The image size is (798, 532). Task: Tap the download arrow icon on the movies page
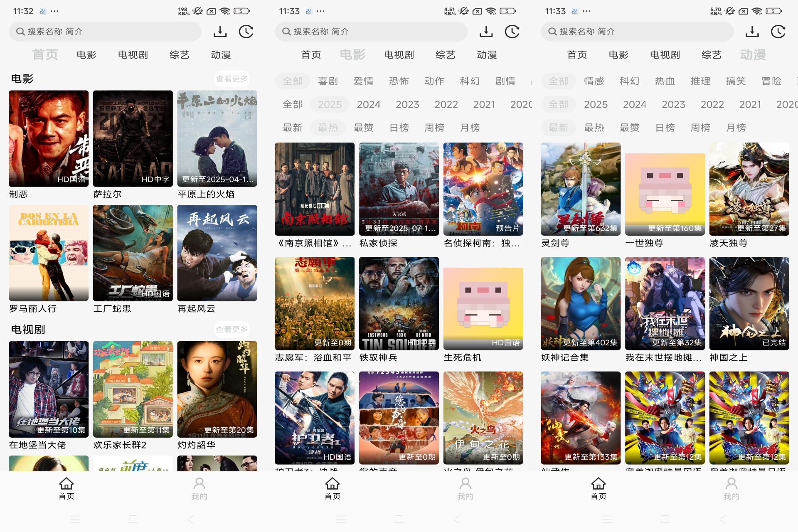tap(486, 31)
